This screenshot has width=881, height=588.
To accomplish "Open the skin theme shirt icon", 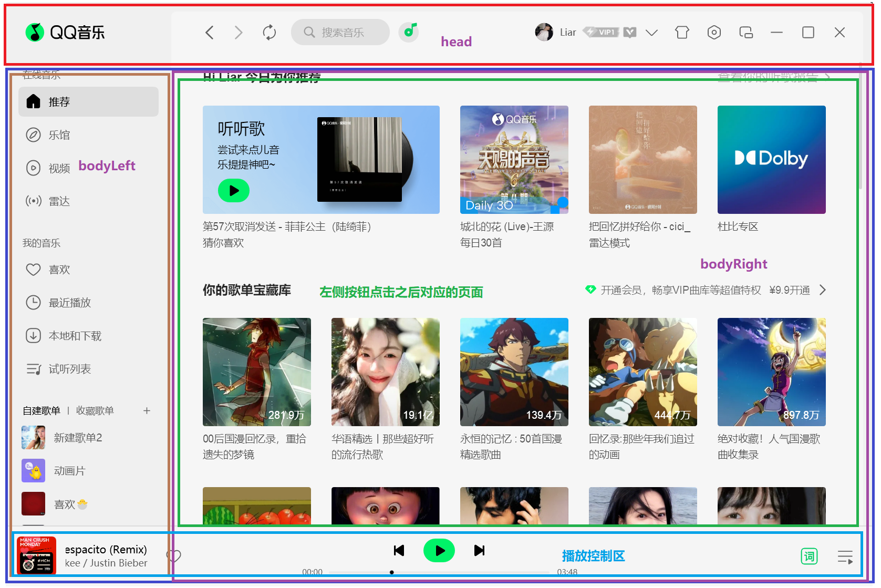I will (x=682, y=33).
